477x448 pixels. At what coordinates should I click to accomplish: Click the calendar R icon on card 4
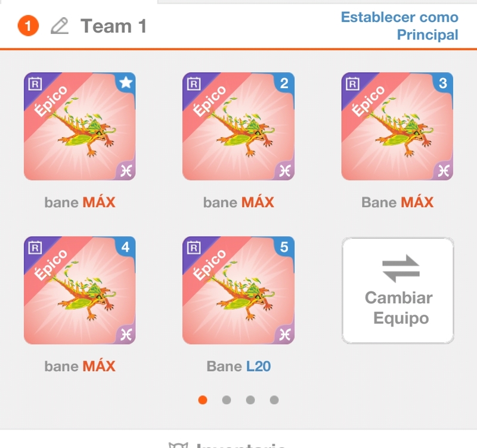[35, 247]
